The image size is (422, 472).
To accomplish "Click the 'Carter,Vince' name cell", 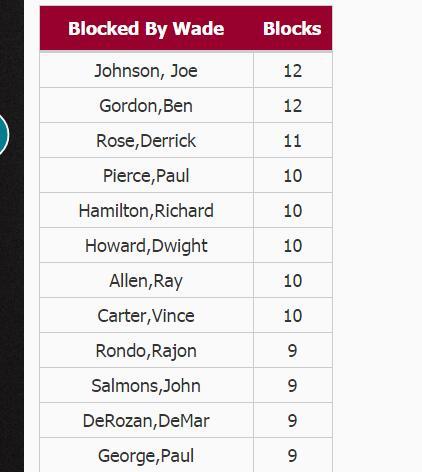I will tap(146, 316).
